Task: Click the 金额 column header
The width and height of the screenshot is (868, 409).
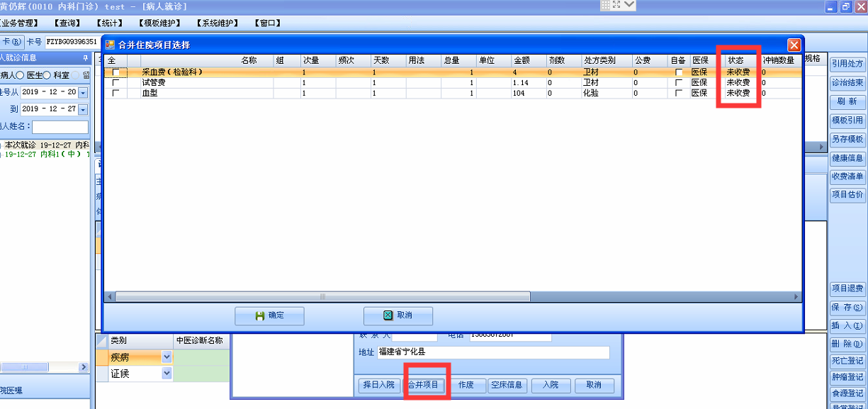Action: pyautogui.click(x=529, y=60)
